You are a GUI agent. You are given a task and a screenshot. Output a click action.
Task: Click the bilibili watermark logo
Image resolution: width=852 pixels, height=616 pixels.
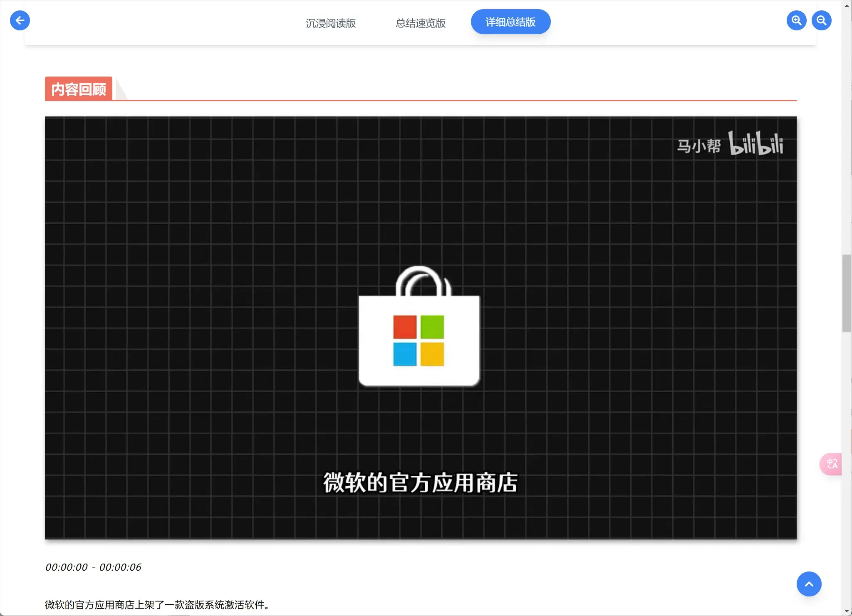coord(755,144)
